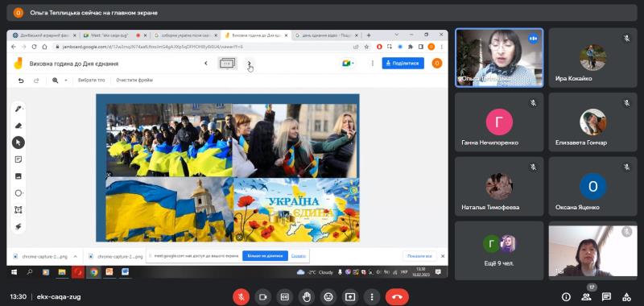Add a sticky note in Jamboard

point(19,159)
